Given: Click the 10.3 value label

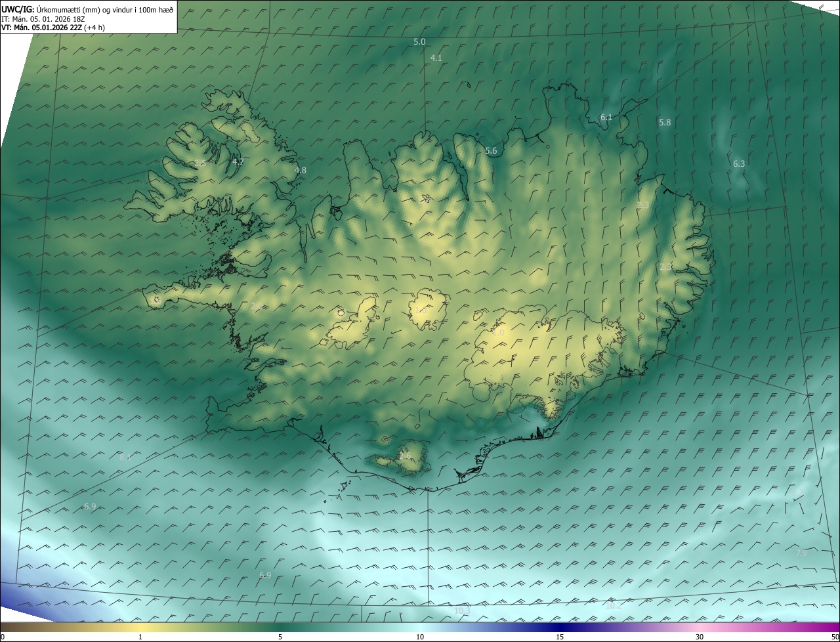Looking at the screenshot, I should pos(462,610).
